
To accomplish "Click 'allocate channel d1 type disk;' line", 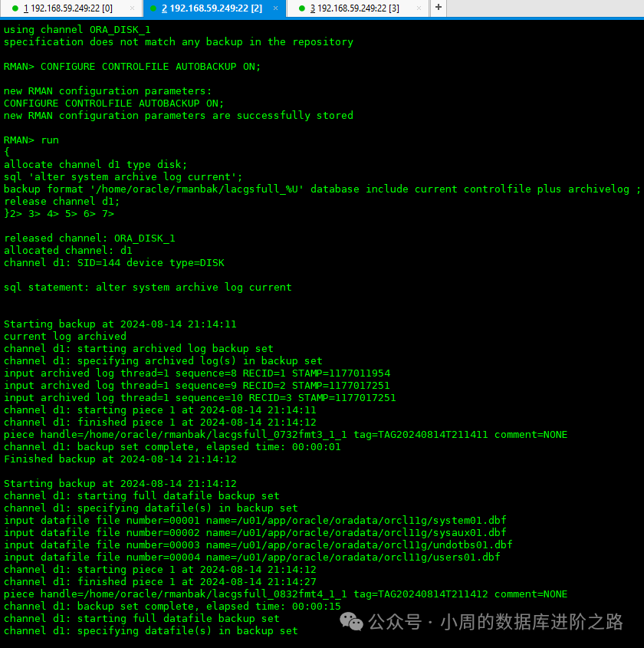I will [95, 164].
